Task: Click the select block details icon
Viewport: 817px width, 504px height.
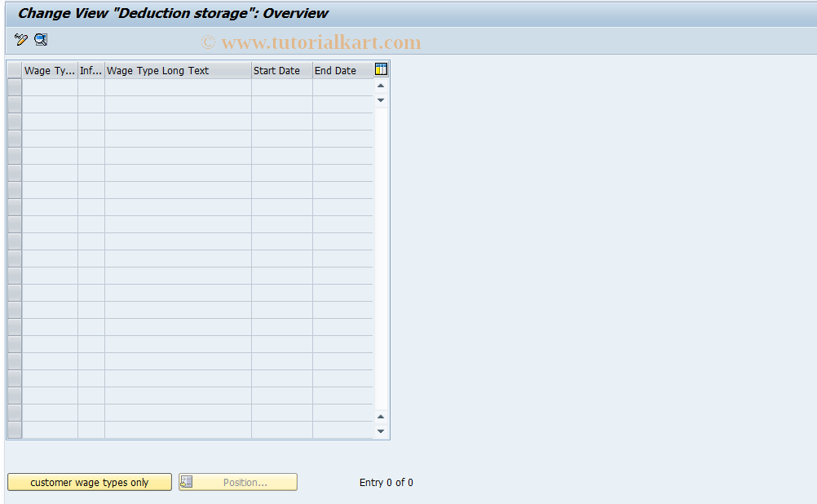Action: [x=41, y=40]
